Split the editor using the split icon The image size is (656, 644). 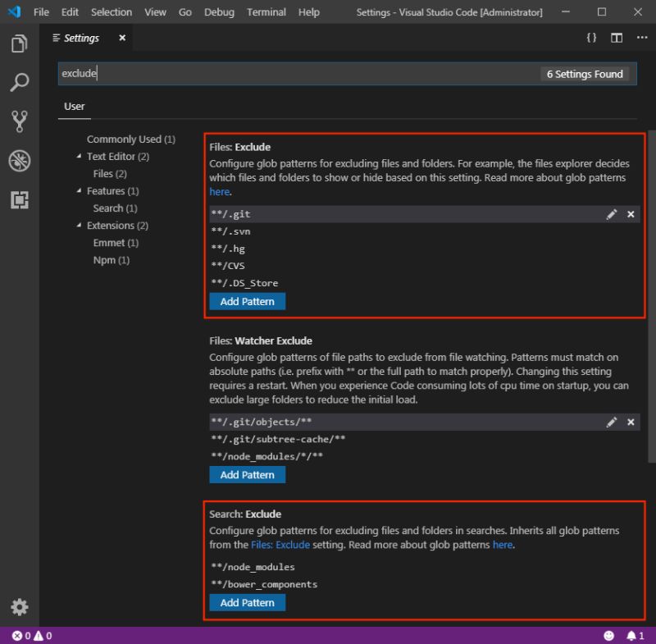616,37
